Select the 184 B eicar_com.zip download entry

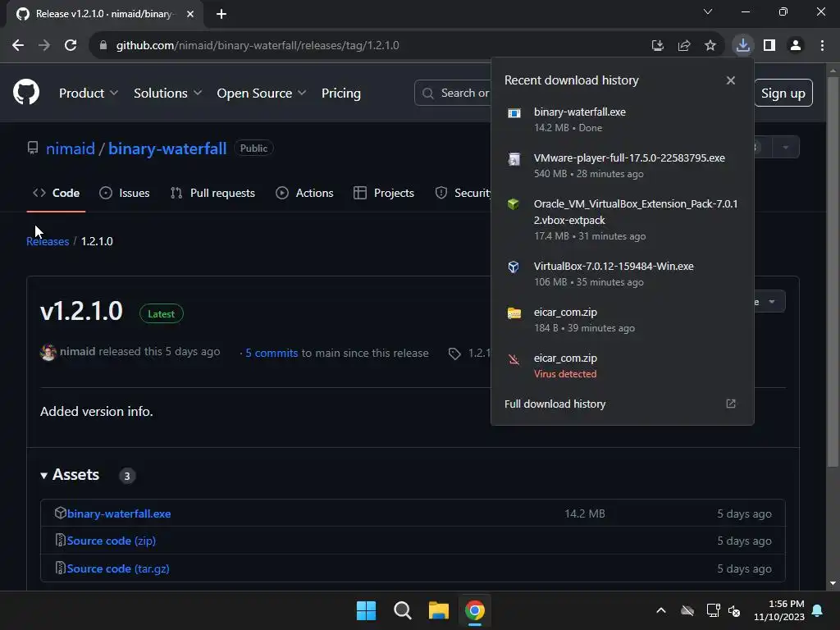[622, 320]
